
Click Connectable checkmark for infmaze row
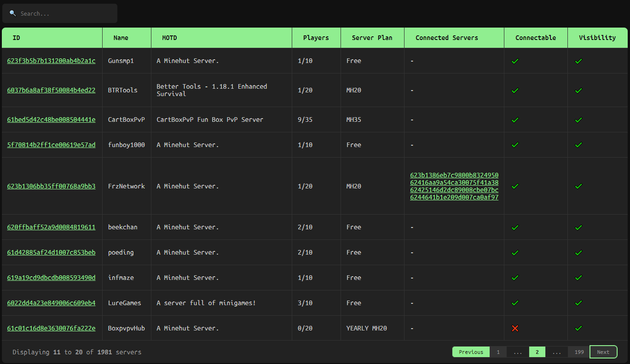(515, 278)
